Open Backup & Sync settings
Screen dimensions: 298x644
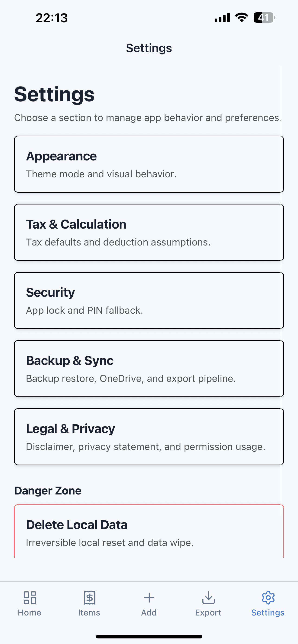pos(149,369)
